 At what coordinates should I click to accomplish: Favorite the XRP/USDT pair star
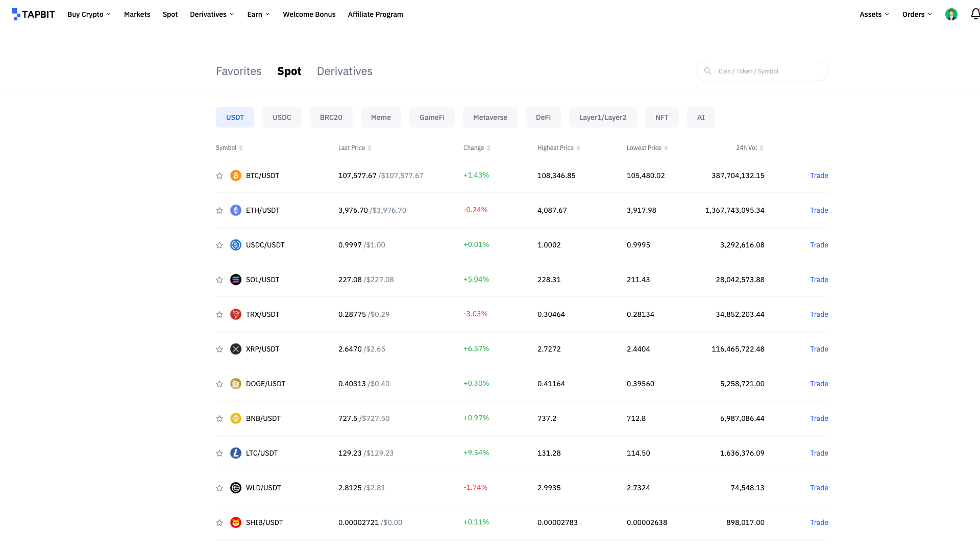(x=219, y=349)
